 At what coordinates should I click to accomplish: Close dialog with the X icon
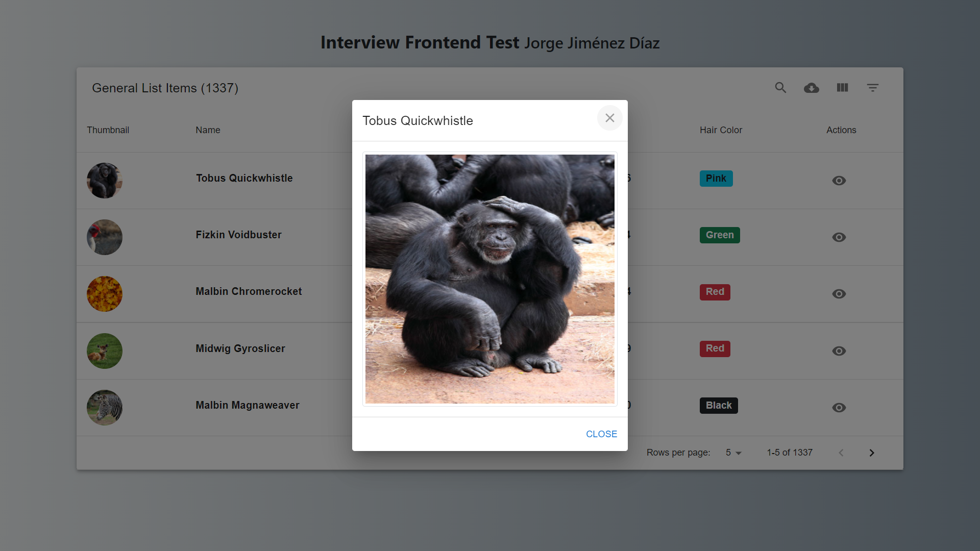609,118
